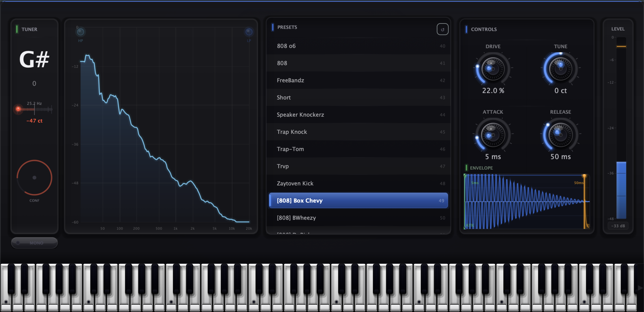Click the CONF confidence circle in the tuner
This screenshot has width=644, height=312.
[x=34, y=178]
